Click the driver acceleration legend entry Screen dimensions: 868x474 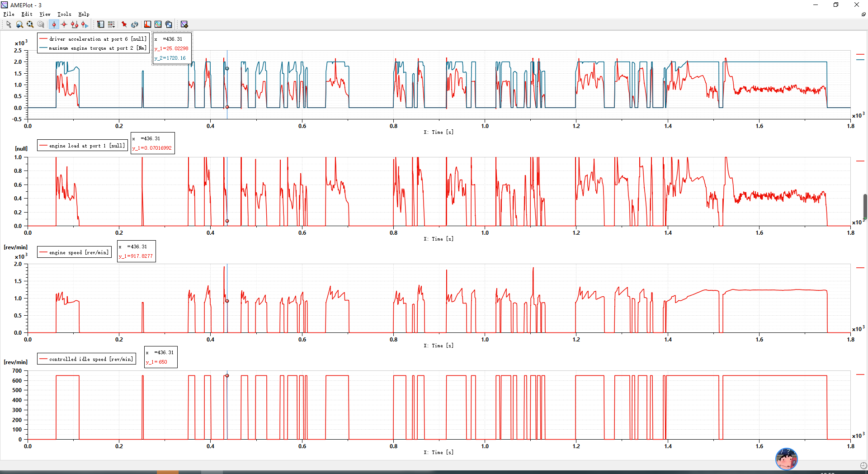[93, 39]
